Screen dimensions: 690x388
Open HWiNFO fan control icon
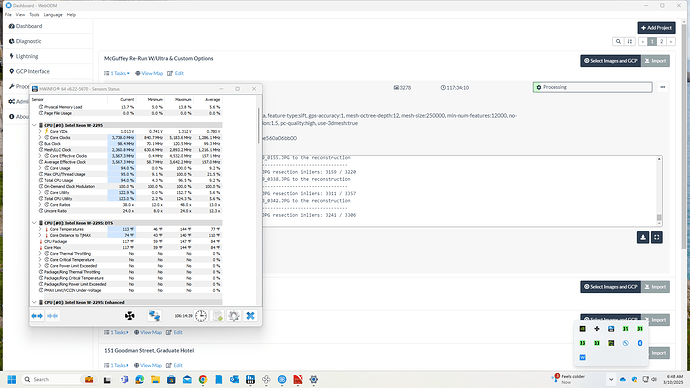click(130, 316)
